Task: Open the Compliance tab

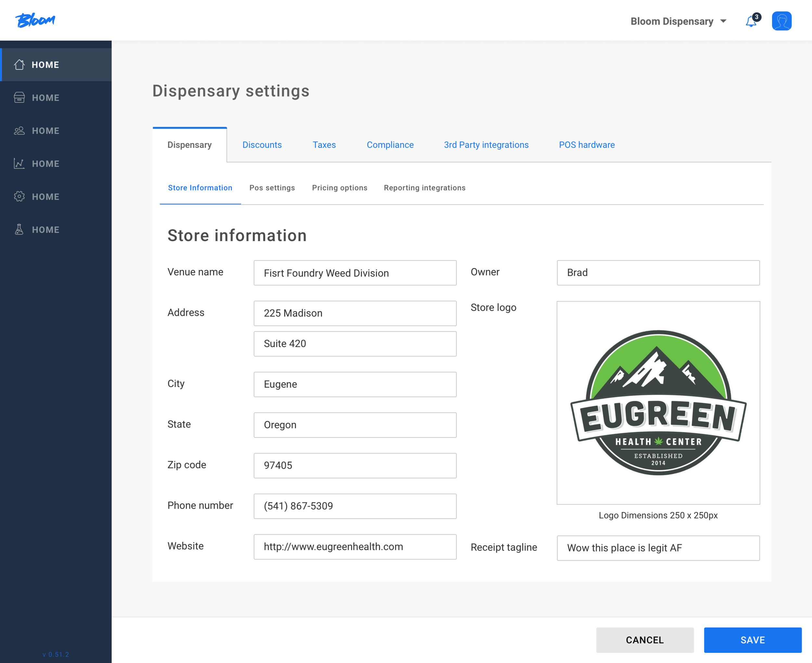Action: pyautogui.click(x=390, y=145)
